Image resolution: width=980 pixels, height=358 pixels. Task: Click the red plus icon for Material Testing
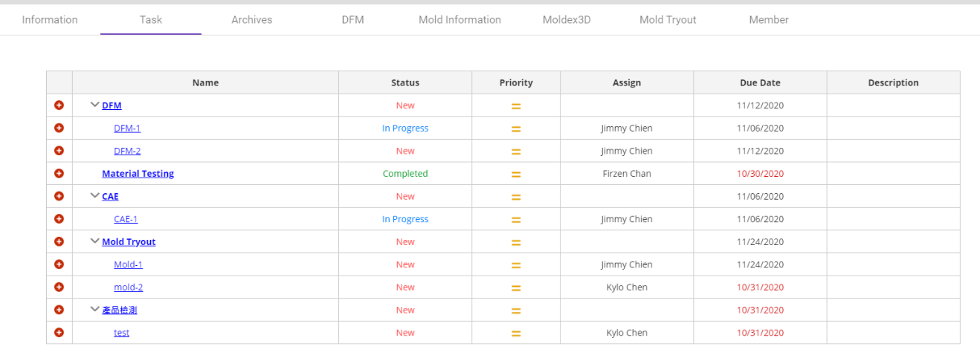click(x=59, y=173)
